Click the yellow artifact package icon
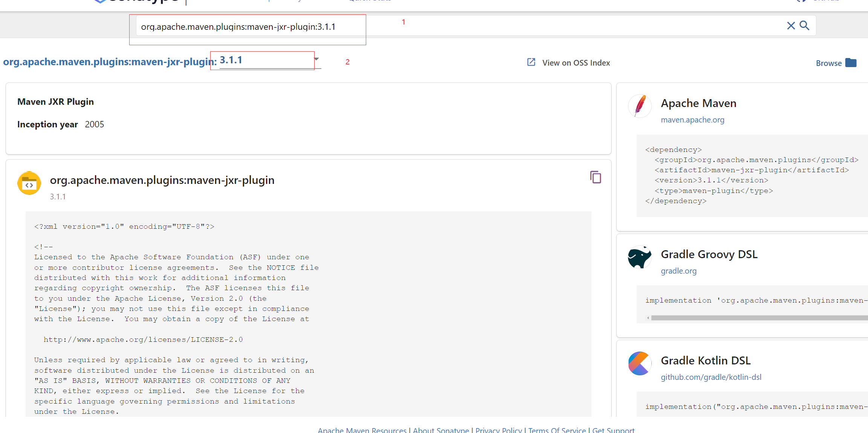The image size is (868, 433). coord(29,184)
